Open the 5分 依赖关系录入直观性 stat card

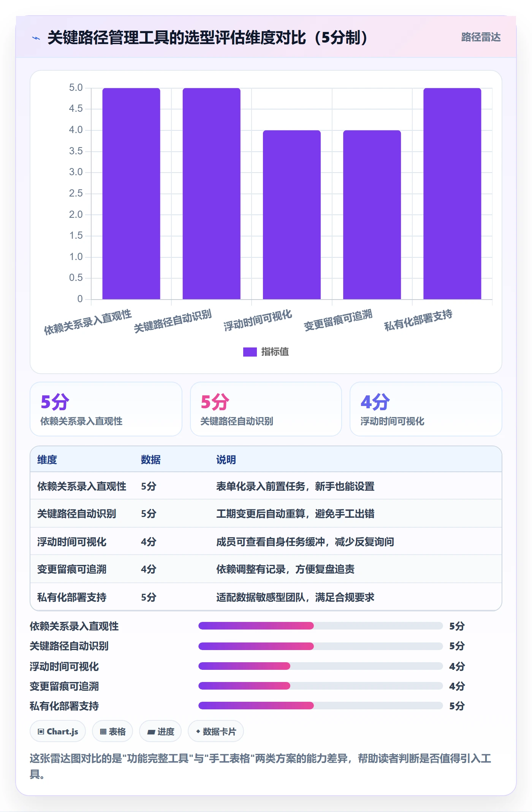pos(106,409)
